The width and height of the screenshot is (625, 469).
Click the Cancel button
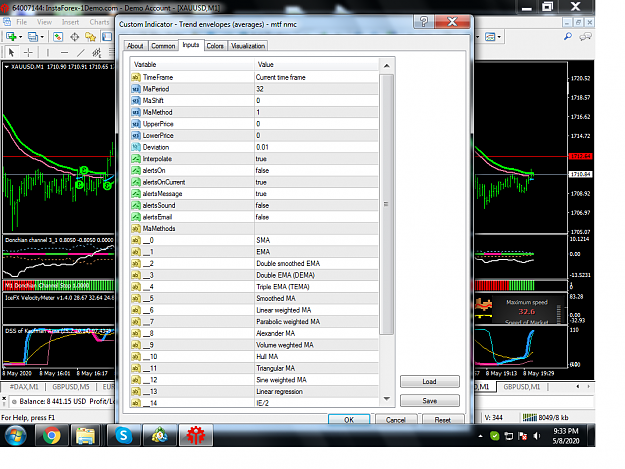[x=395, y=419]
